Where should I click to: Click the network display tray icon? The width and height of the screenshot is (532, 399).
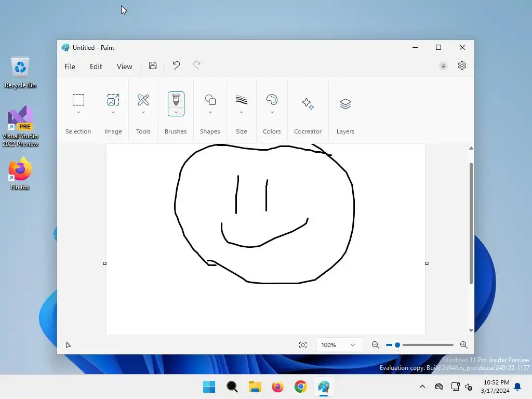[455, 387]
